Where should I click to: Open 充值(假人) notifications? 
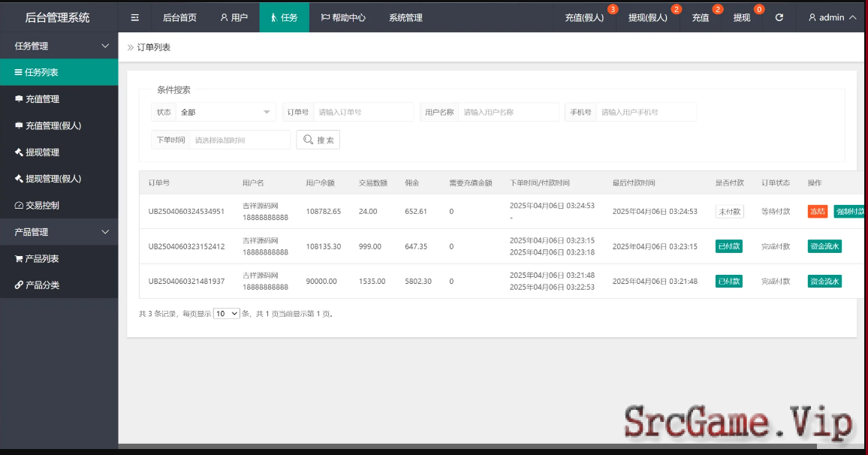[585, 18]
